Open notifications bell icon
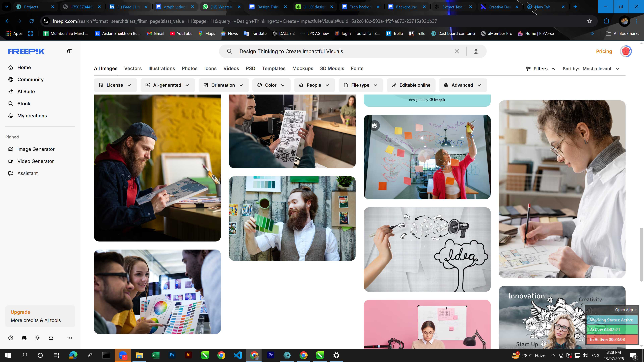The image size is (644, 362). pos(51,338)
